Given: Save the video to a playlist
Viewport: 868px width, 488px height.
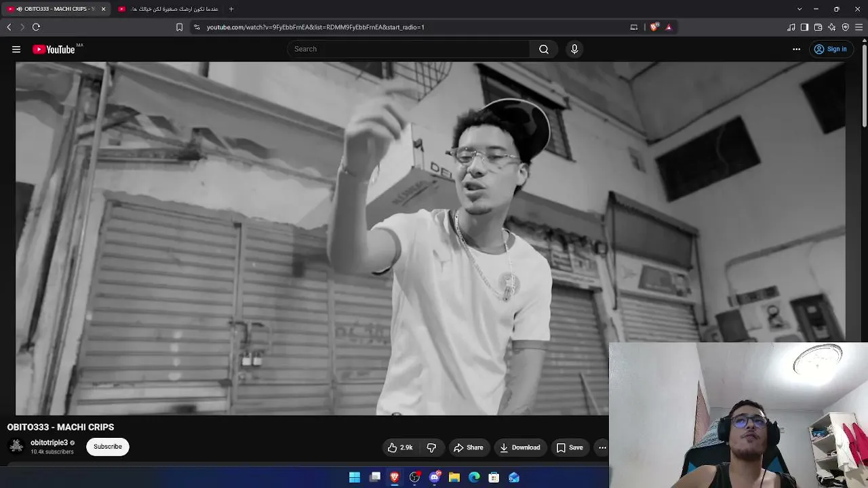Looking at the screenshot, I should point(570,447).
